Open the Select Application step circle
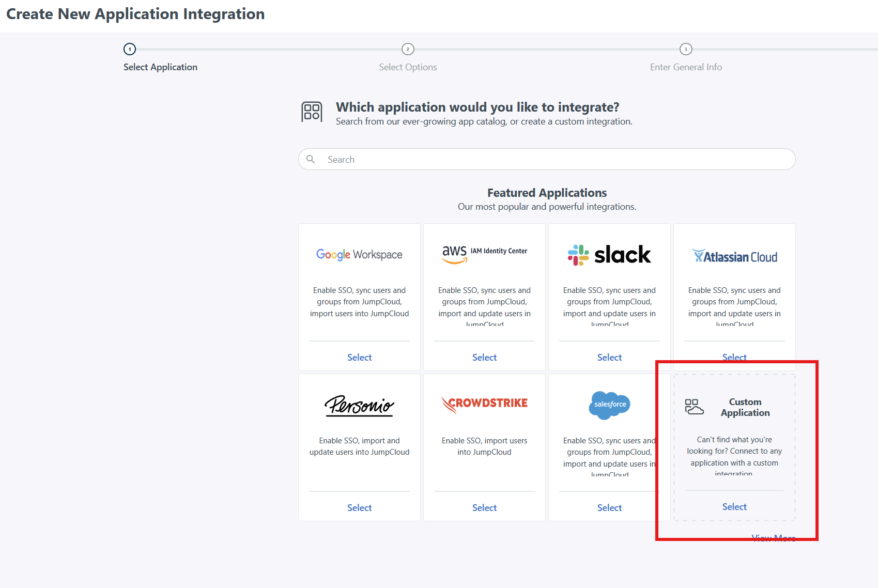This screenshot has height=588, width=878. tap(129, 50)
